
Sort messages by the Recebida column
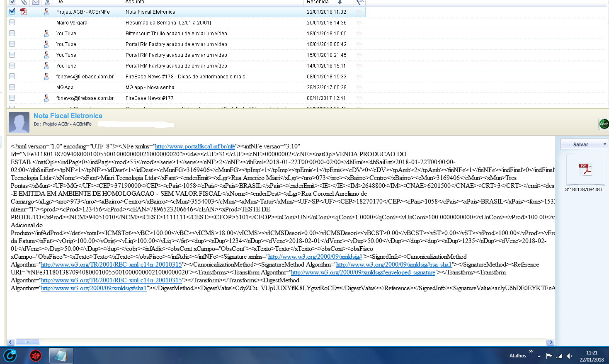pos(318,2)
